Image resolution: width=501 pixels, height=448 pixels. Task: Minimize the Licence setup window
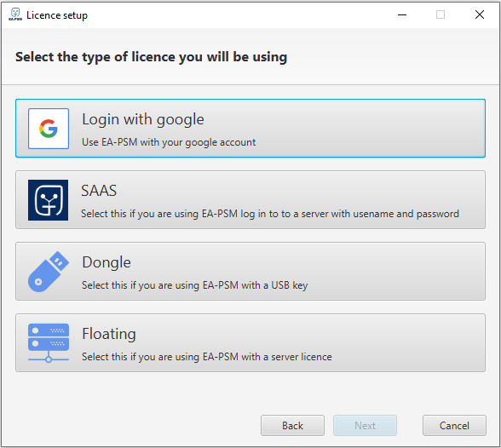pyautogui.click(x=402, y=14)
